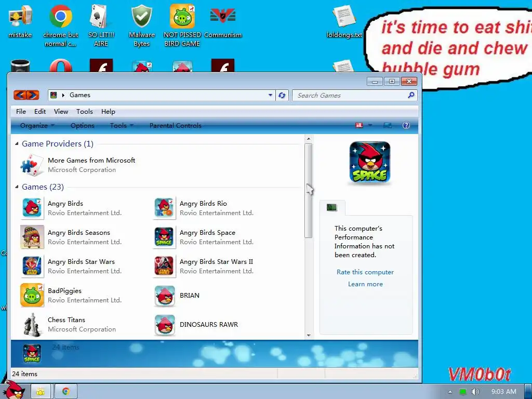The image size is (532, 399).
Task: Click the change view icon in toolbar
Action: click(359, 126)
